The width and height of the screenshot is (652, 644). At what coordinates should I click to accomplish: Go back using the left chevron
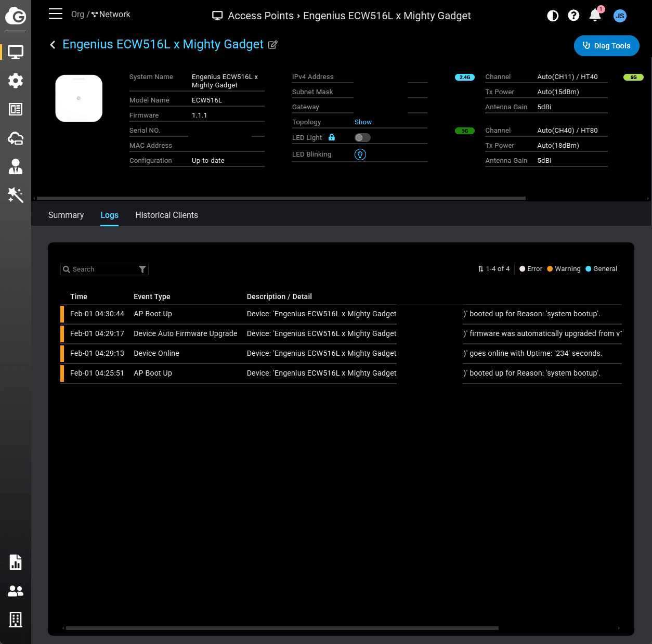(x=53, y=45)
